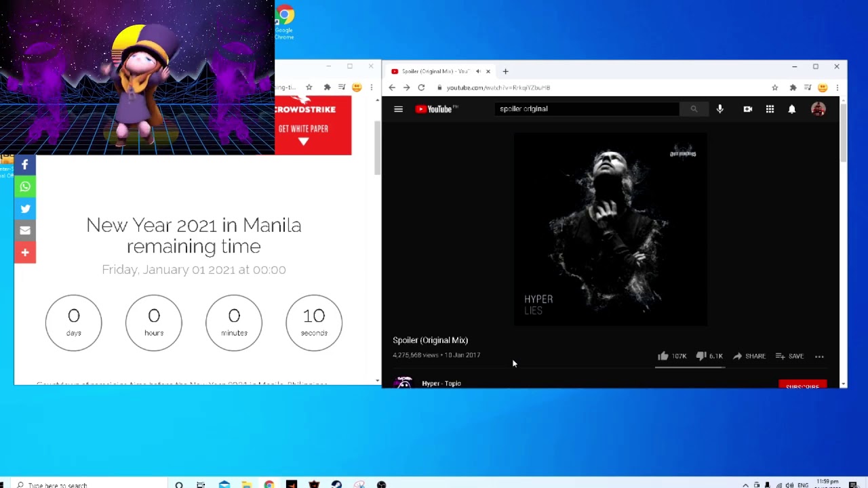Open more share options plus icon

point(25,252)
